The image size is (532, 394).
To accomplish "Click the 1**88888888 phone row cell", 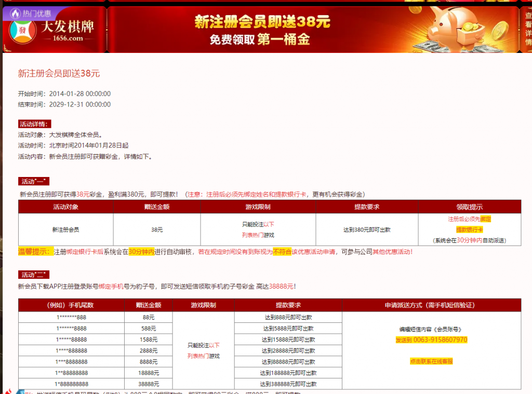I will point(71,373).
